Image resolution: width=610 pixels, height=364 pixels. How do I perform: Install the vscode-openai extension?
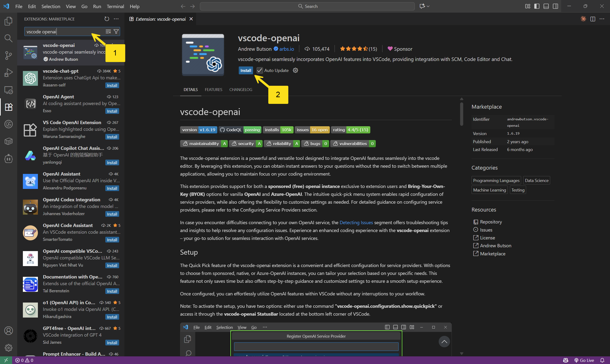[245, 71]
